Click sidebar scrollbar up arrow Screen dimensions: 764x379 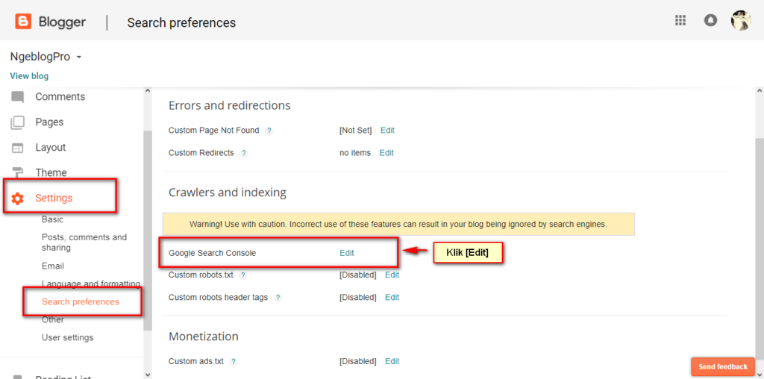click(148, 91)
